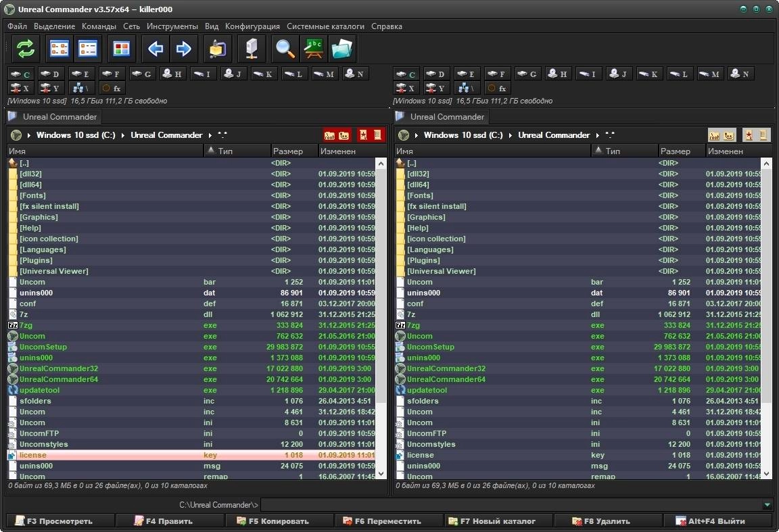Open right panel history list icon

click(763, 135)
